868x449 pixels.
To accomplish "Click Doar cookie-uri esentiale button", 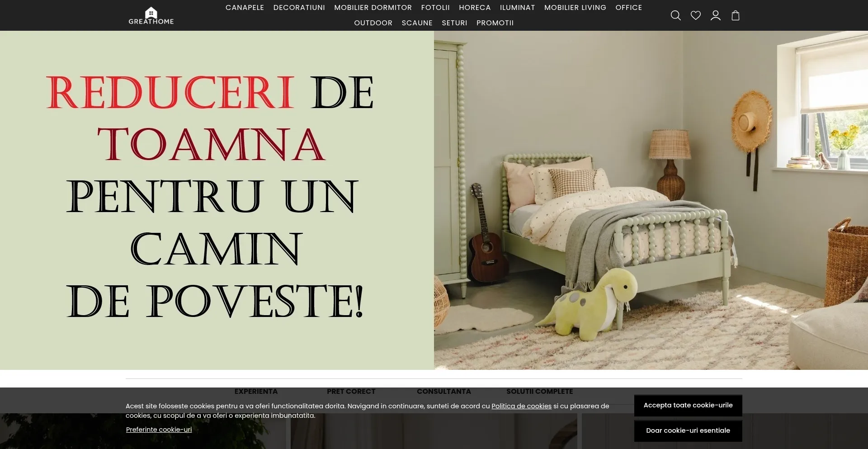I will coord(688,431).
